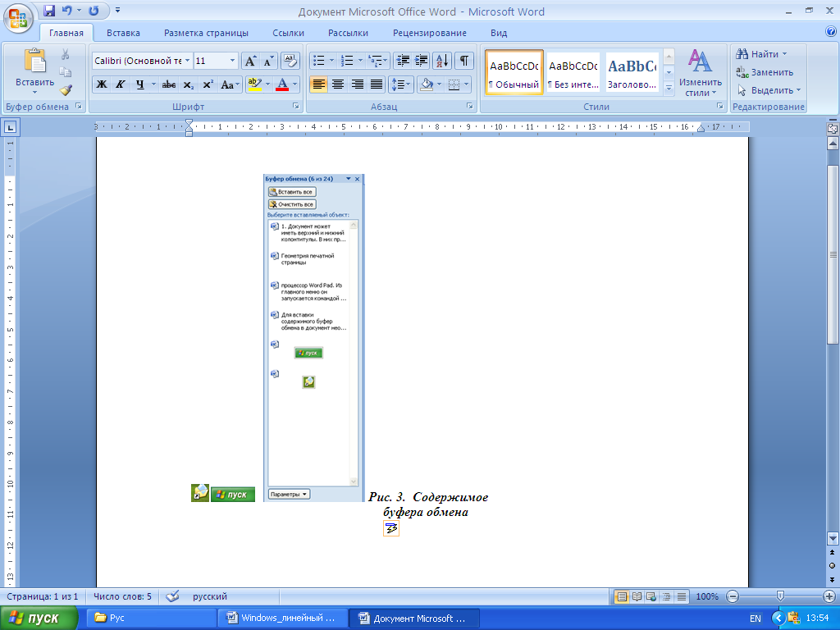Justify text alignment
840x630 pixels.
point(377,84)
